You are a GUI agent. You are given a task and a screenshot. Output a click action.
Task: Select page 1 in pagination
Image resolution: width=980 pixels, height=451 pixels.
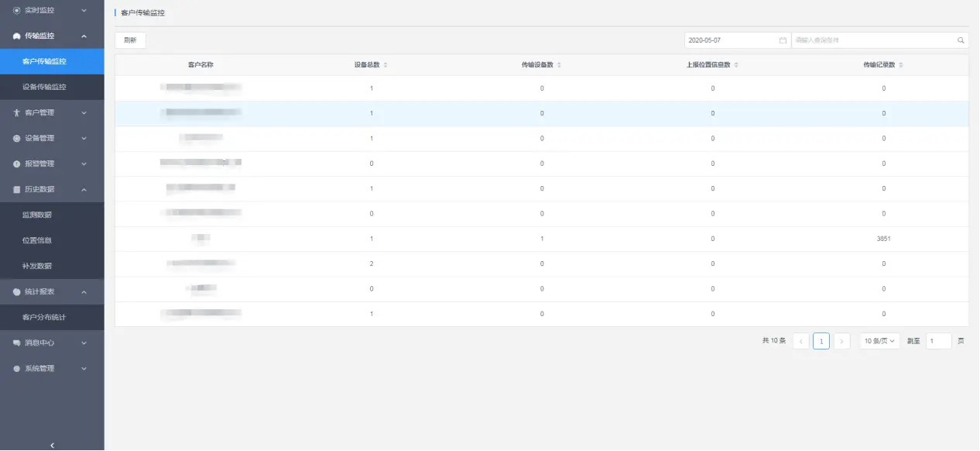pyautogui.click(x=821, y=341)
